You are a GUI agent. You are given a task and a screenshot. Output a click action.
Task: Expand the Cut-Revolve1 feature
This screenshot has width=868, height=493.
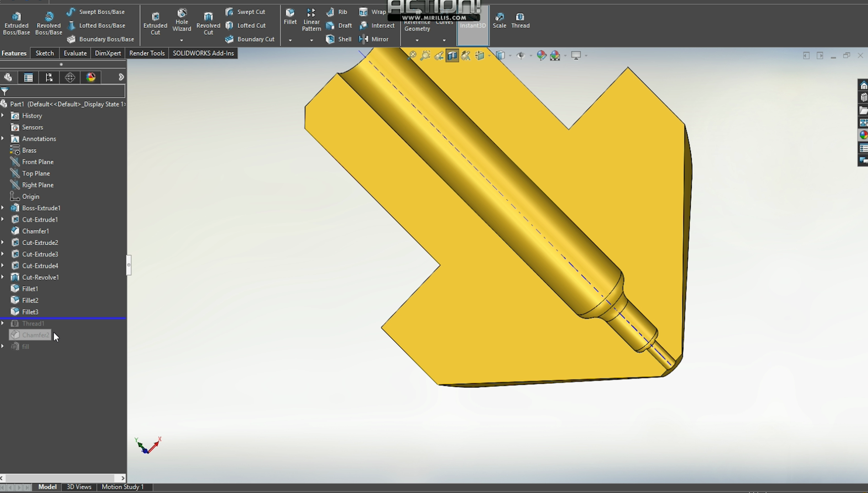(3, 277)
